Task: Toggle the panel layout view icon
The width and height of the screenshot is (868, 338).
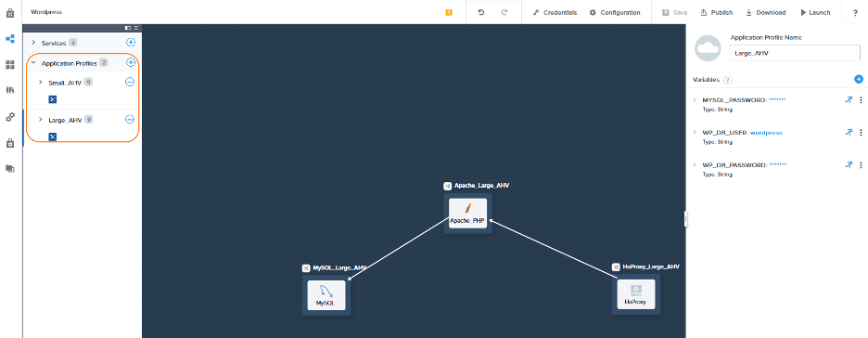Action: pyautogui.click(x=128, y=27)
